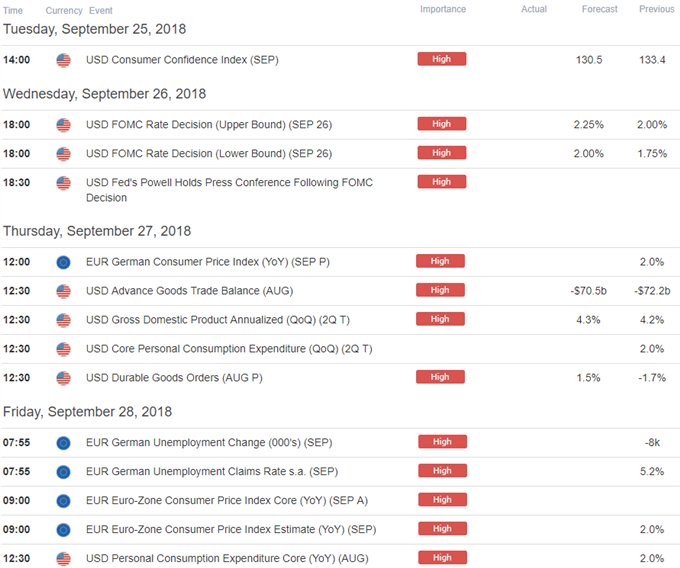Click the Actual column header
The height and width of the screenshot is (568, 680).
tap(534, 9)
